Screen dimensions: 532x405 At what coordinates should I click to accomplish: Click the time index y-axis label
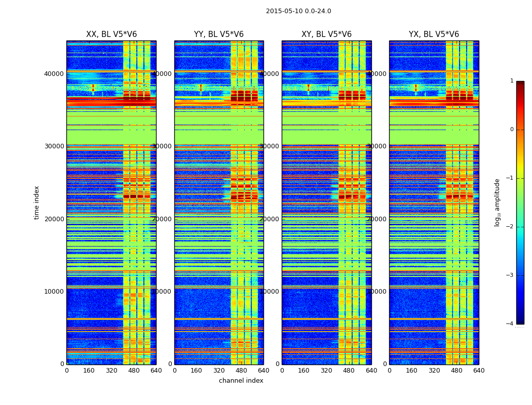[x=36, y=202]
